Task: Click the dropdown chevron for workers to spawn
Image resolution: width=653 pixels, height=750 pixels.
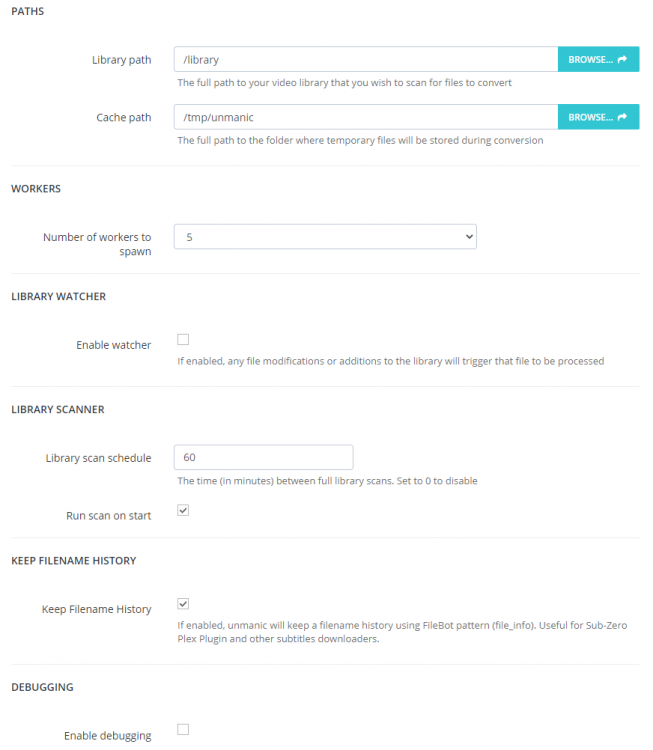Action: tap(469, 237)
